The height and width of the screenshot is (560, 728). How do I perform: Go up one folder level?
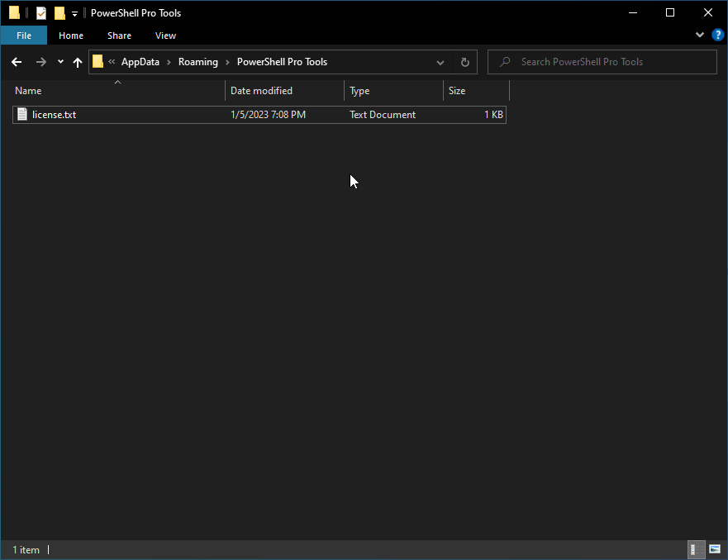point(78,62)
